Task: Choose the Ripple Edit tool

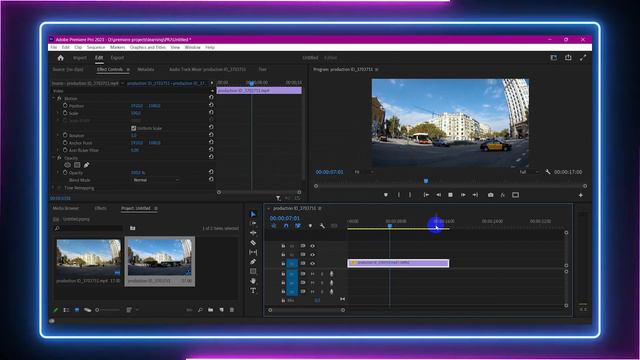Action: pos(253,233)
